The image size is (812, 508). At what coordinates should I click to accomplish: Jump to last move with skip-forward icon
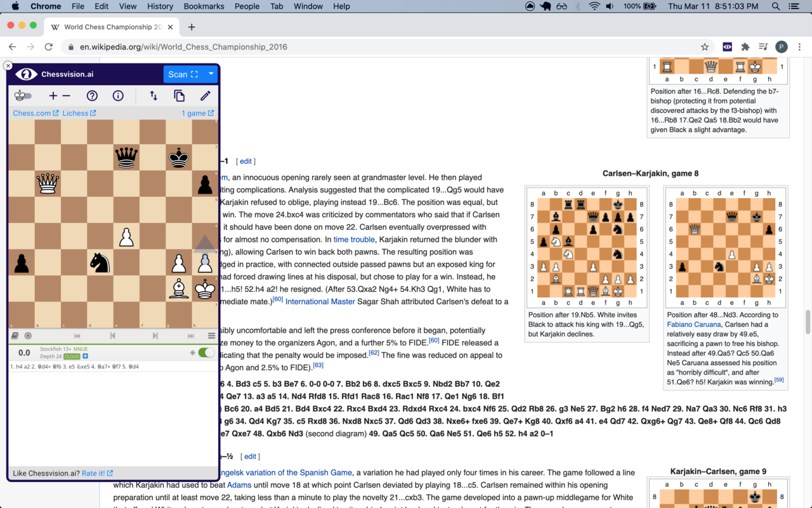tap(190, 335)
